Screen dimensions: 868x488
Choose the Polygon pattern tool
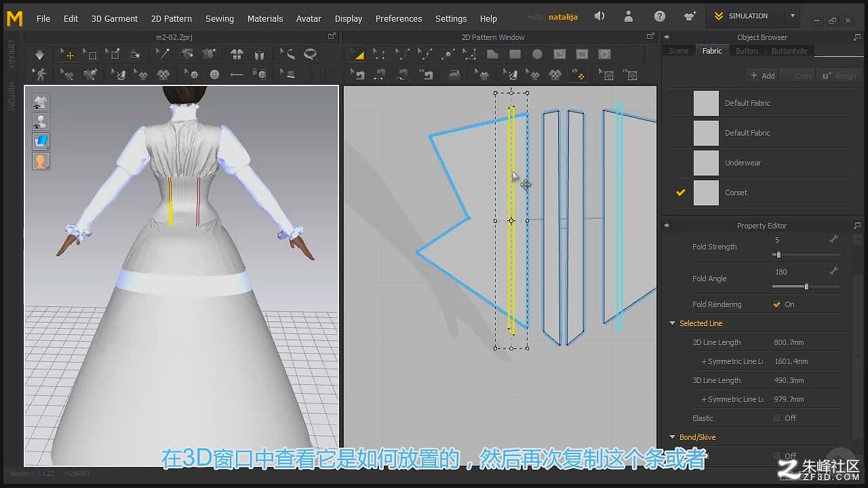(x=492, y=54)
